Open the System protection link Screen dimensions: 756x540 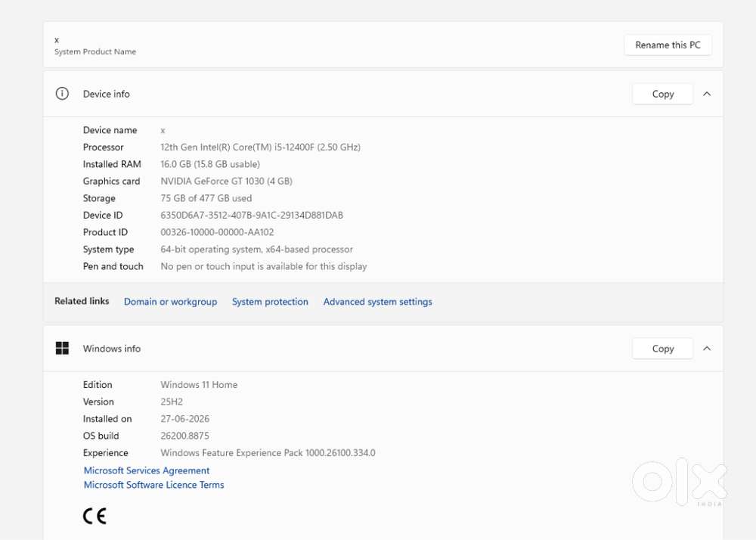click(x=270, y=302)
